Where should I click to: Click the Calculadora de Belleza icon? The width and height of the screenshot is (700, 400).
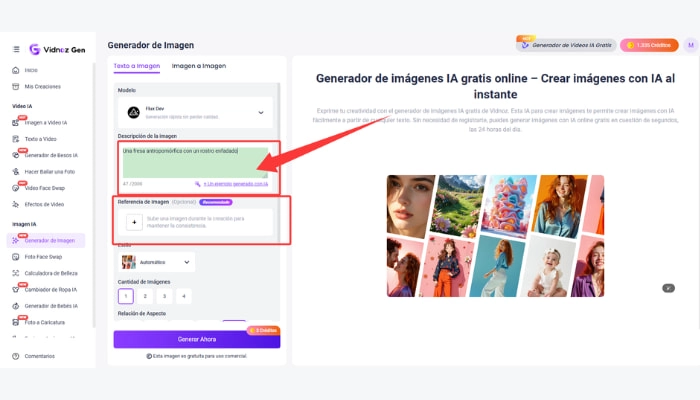click(x=16, y=273)
